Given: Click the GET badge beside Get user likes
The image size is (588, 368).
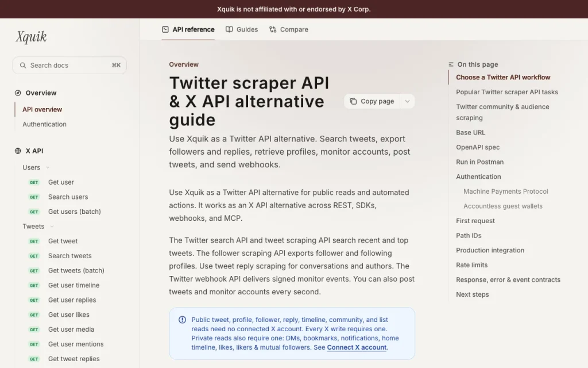Looking at the screenshot, I should coord(34,315).
